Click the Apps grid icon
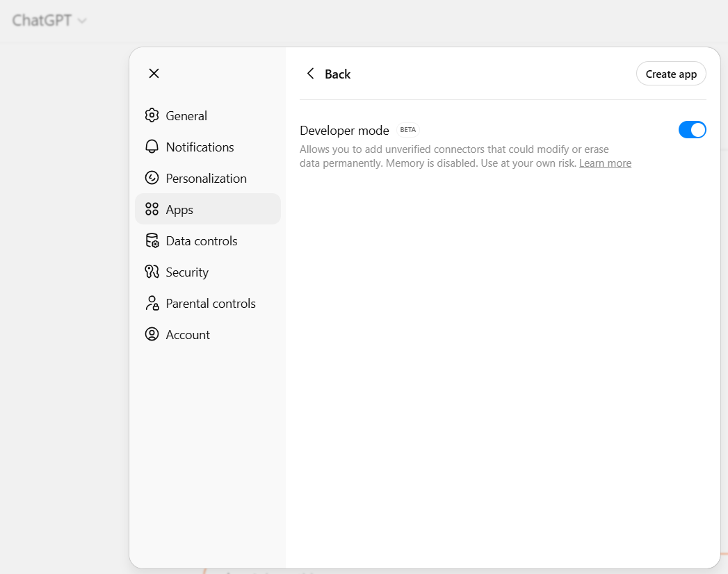 [152, 209]
